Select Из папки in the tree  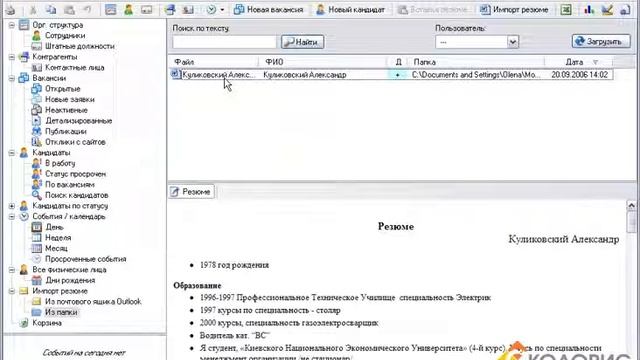(61, 312)
